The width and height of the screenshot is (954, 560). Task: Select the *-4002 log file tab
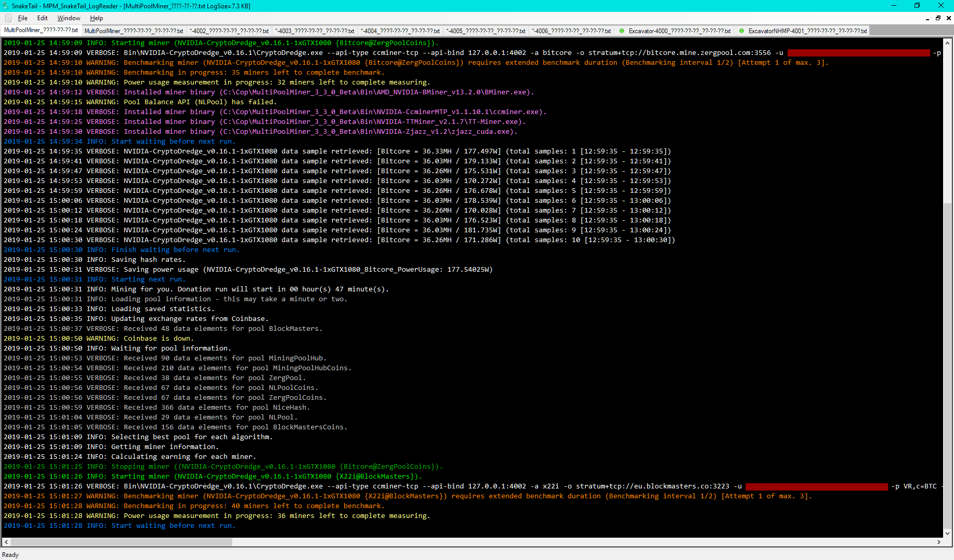[x=229, y=30]
